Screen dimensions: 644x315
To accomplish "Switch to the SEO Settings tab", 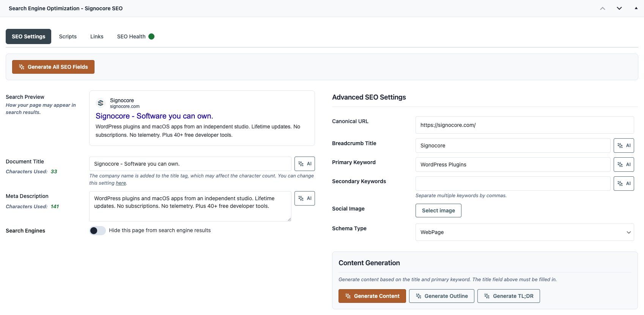I will 28,36.
